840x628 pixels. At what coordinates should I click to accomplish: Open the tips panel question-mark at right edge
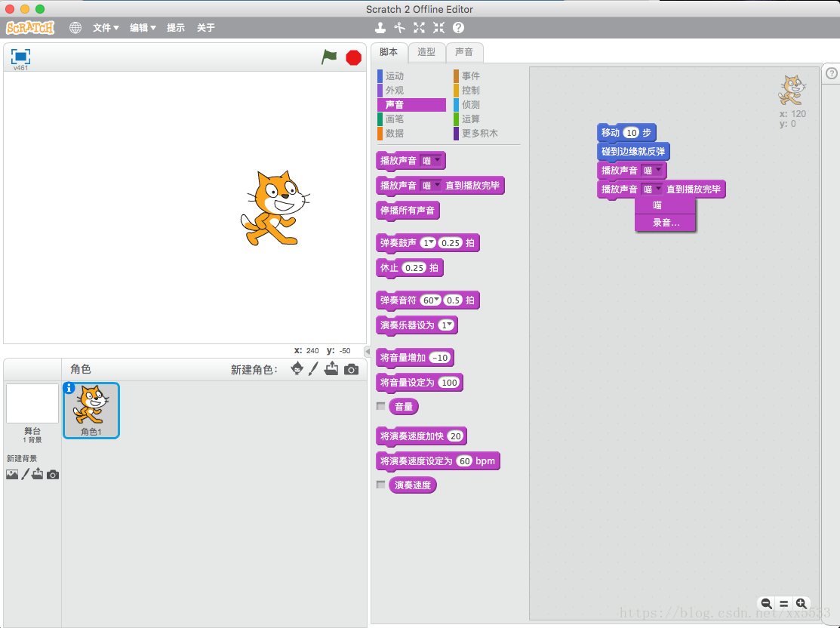coord(832,73)
